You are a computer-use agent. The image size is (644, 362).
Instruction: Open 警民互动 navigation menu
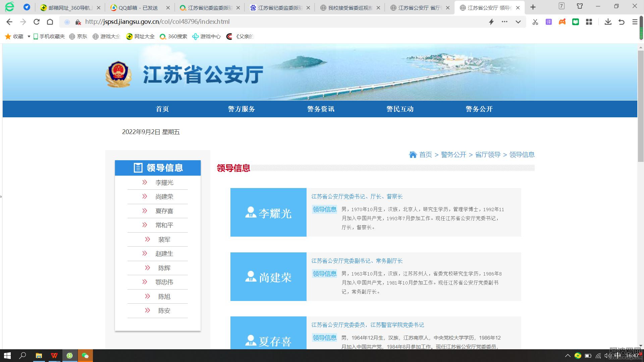400,109
